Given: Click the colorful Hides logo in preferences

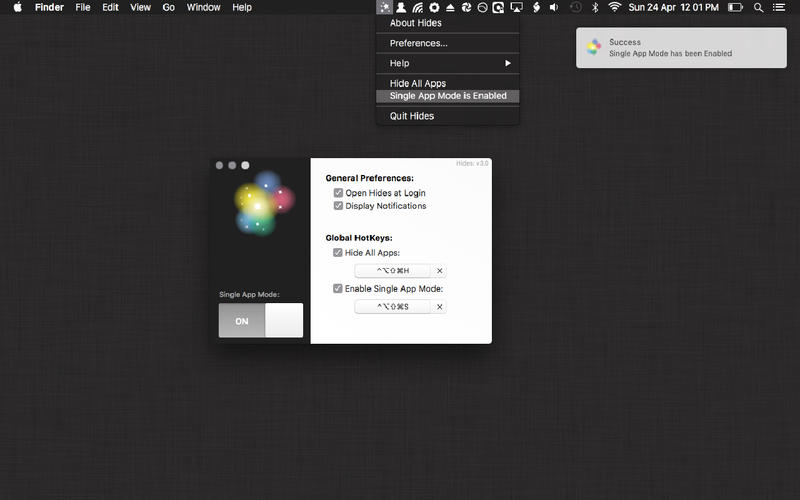Looking at the screenshot, I should (264, 203).
